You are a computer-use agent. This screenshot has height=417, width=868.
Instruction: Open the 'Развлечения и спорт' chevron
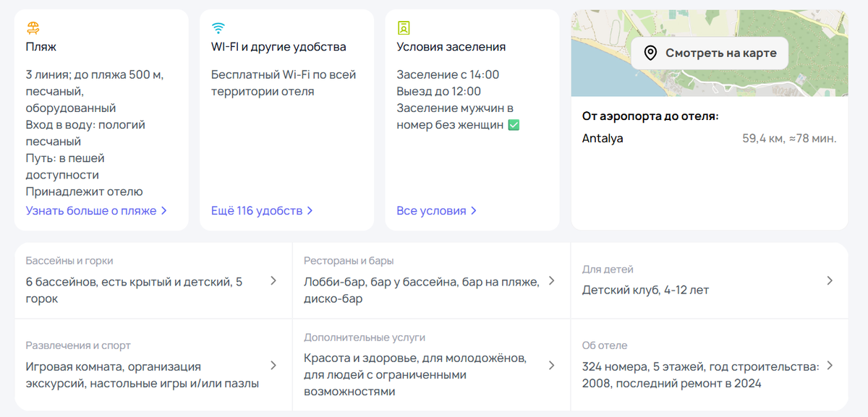pyautogui.click(x=273, y=366)
